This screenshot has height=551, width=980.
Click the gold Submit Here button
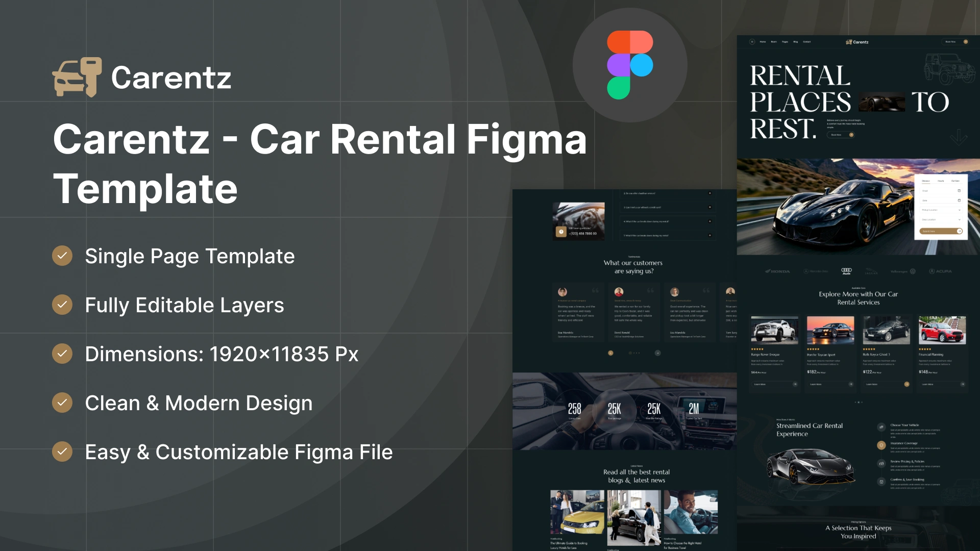click(941, 231)
